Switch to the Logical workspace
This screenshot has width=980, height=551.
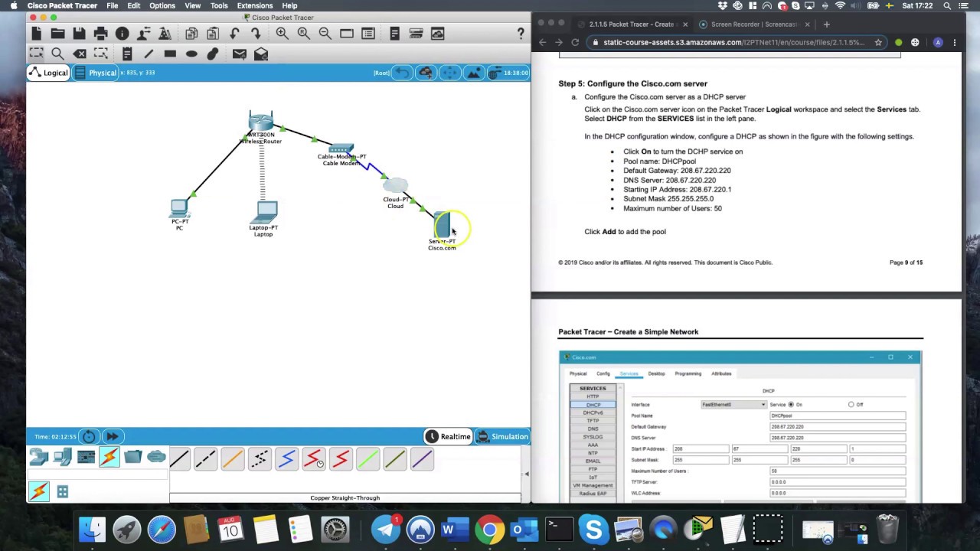[x=49, y=73]
